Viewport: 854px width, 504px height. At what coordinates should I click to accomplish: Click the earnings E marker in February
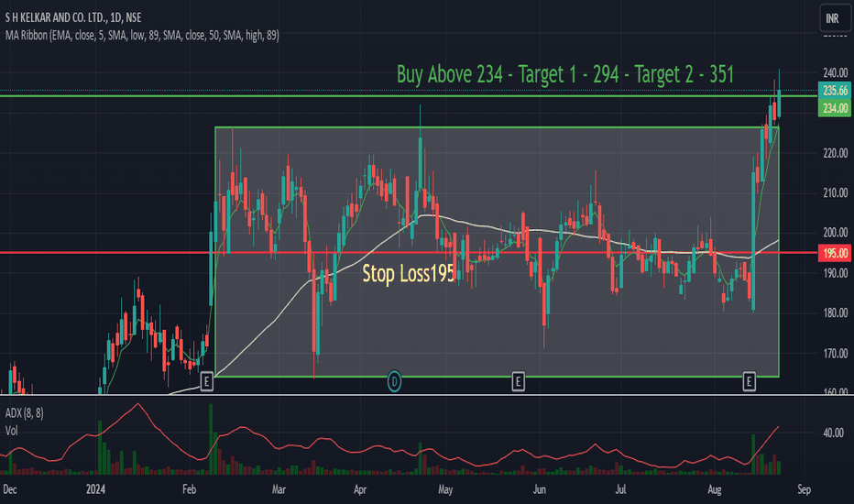point(206,382)
